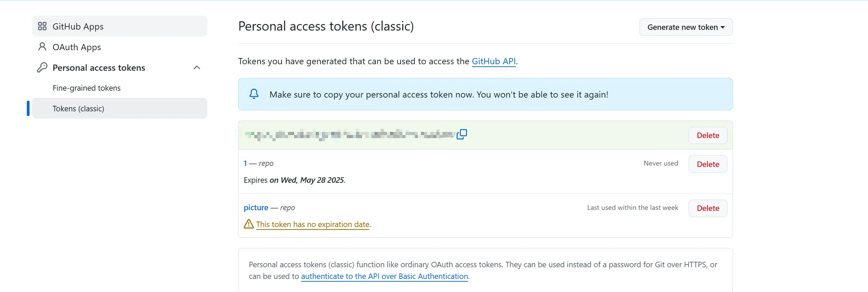
Task: Collapse the Personal access tokens section
Action: tap(197, 67)
